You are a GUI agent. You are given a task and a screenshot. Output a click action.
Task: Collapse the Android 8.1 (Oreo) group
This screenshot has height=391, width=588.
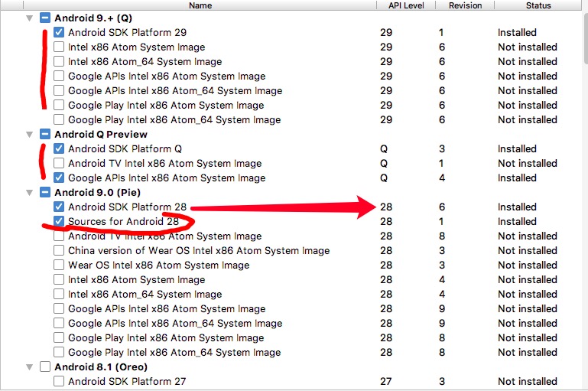coord(30,367)
